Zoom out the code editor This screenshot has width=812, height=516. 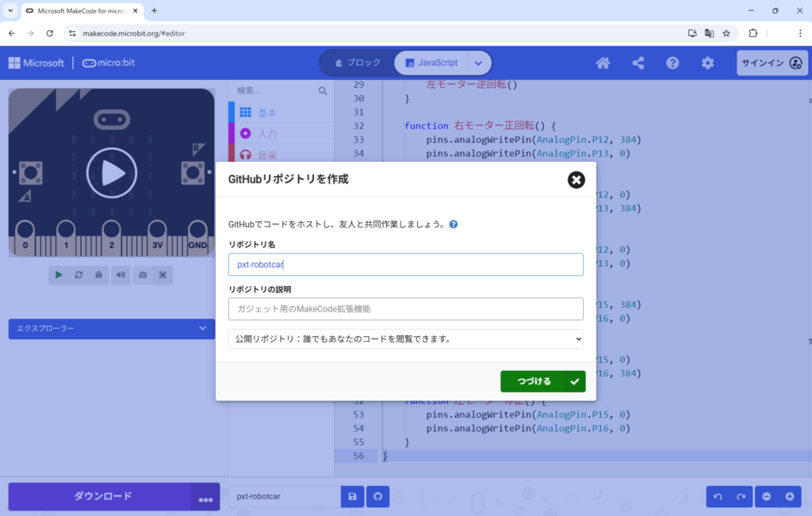tap(767, 496)
